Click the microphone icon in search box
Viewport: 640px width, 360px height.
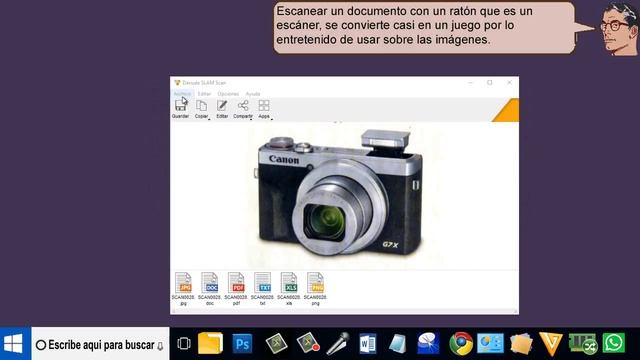(160, 346)
